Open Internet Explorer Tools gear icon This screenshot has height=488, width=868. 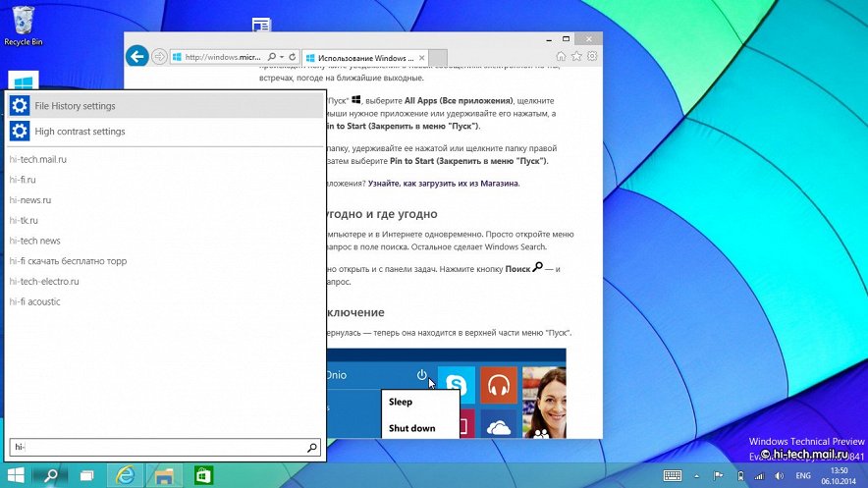(590, 57)
